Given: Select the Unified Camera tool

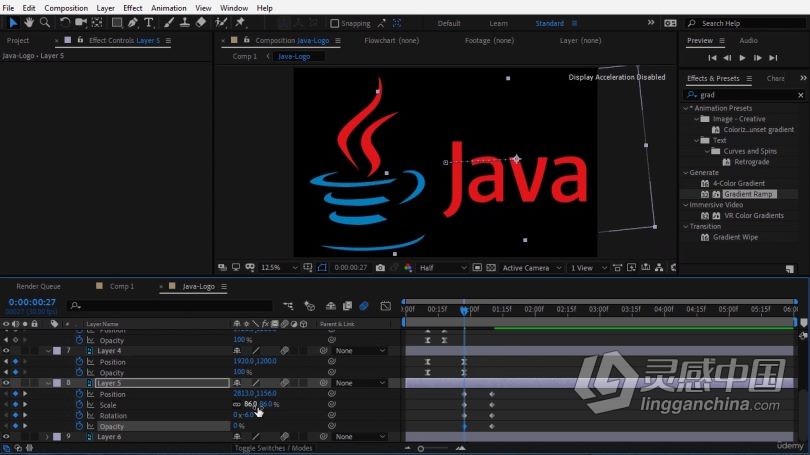Looking at the screenshot, I should point(81,23).
